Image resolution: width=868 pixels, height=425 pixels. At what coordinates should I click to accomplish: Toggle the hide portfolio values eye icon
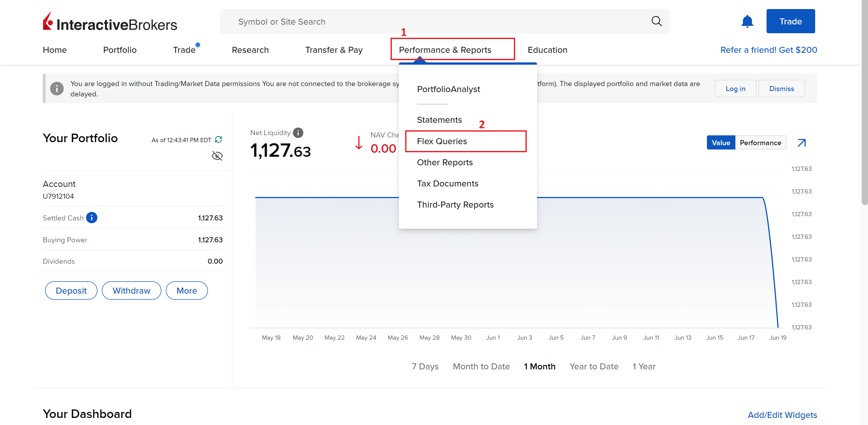click(217, 156)
